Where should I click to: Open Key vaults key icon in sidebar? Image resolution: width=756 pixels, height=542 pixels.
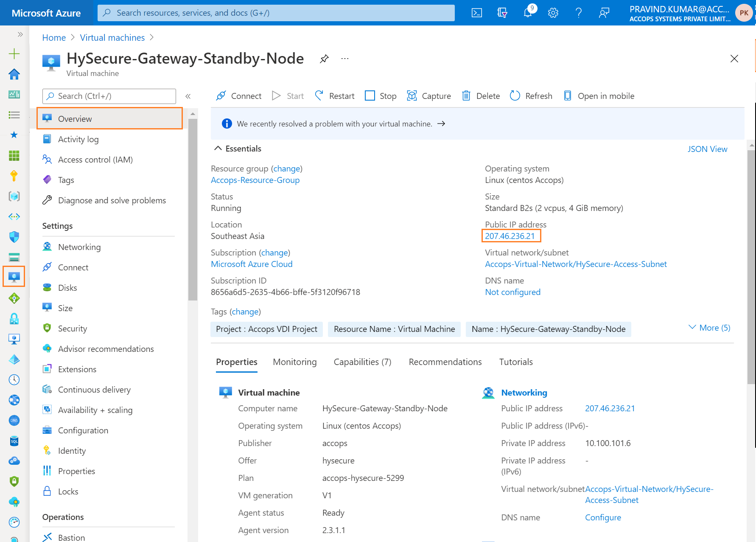pyautogui.click(x=14, y=176)
